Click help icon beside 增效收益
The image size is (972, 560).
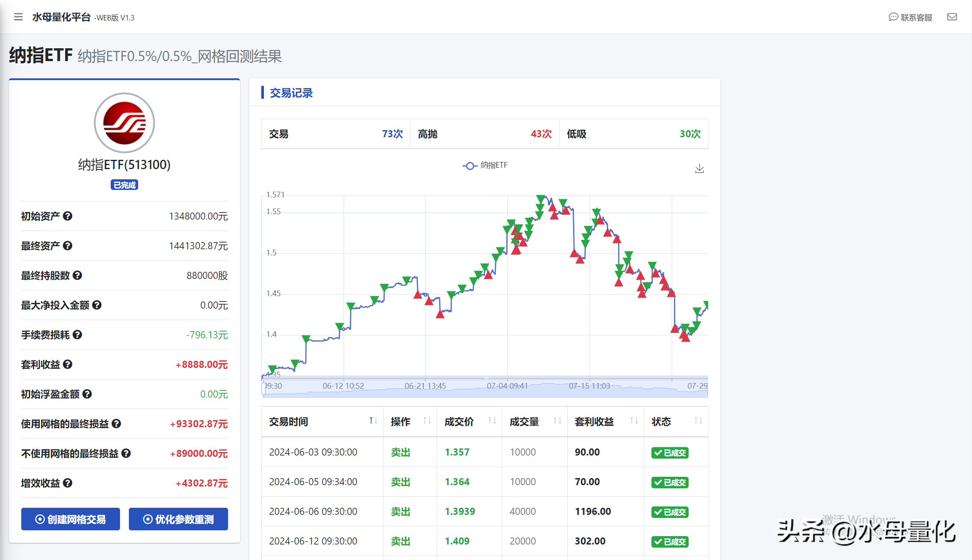click(x=67, y=483)
